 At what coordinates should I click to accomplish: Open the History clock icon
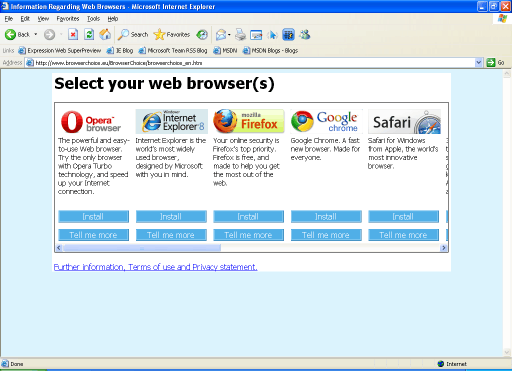click(x=202, y=34)
